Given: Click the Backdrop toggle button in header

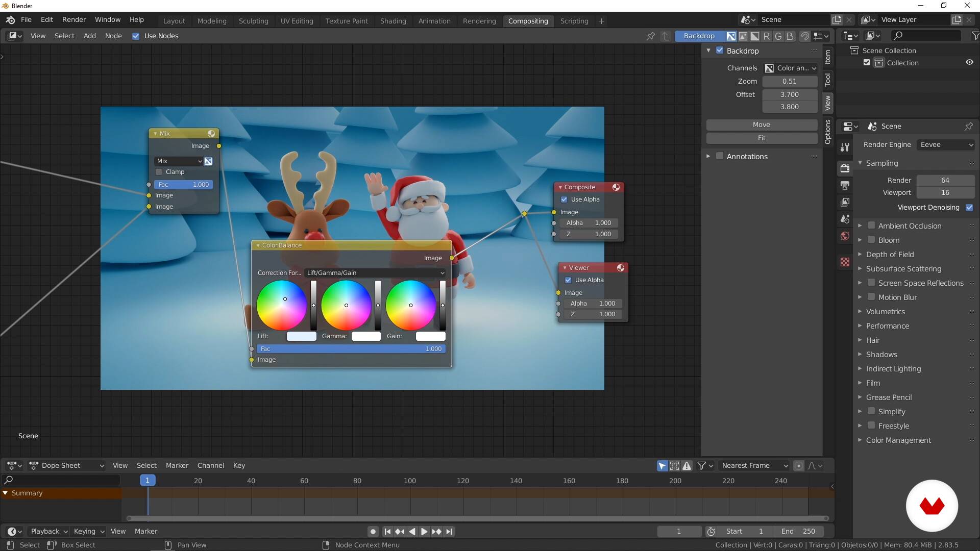Looking at the screenshot, I should click(699, 36).
